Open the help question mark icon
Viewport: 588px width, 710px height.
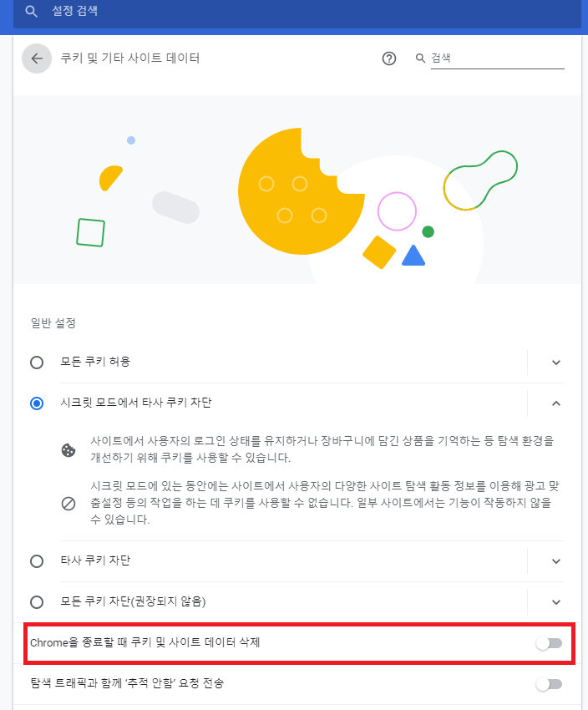(388, 58)
